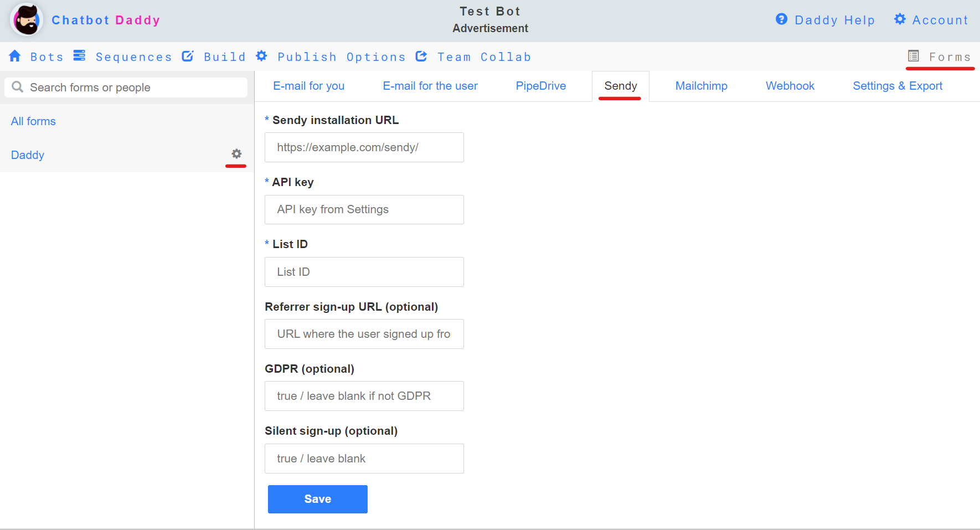Viewport: 980px width, 530px height.
Task: Click the Forms list icon
Action: [x=914, y=56]
